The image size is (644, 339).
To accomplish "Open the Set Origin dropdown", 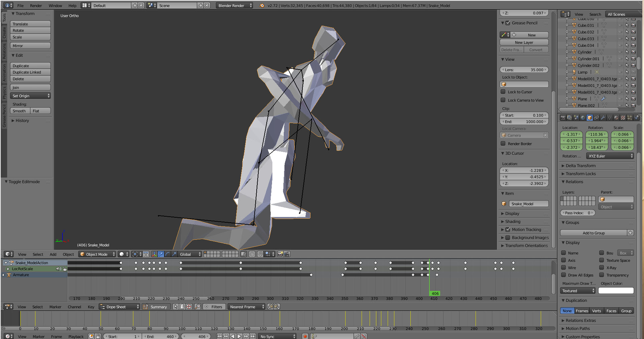I will click(x=30, y=96).
